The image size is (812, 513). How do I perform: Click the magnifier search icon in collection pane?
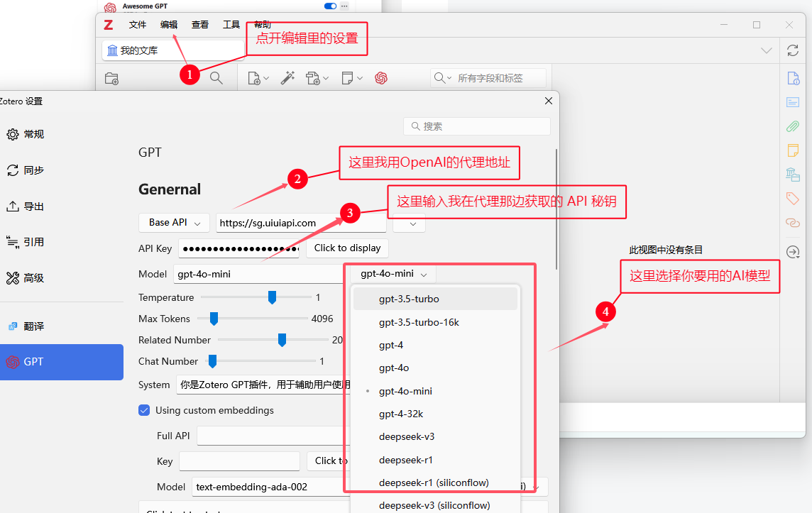(x=216, y=78)
